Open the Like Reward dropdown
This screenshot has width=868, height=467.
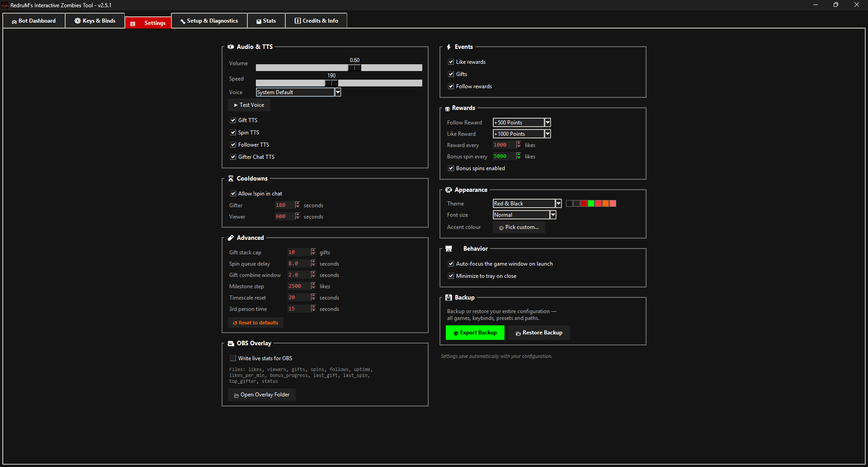pos(522,134)
